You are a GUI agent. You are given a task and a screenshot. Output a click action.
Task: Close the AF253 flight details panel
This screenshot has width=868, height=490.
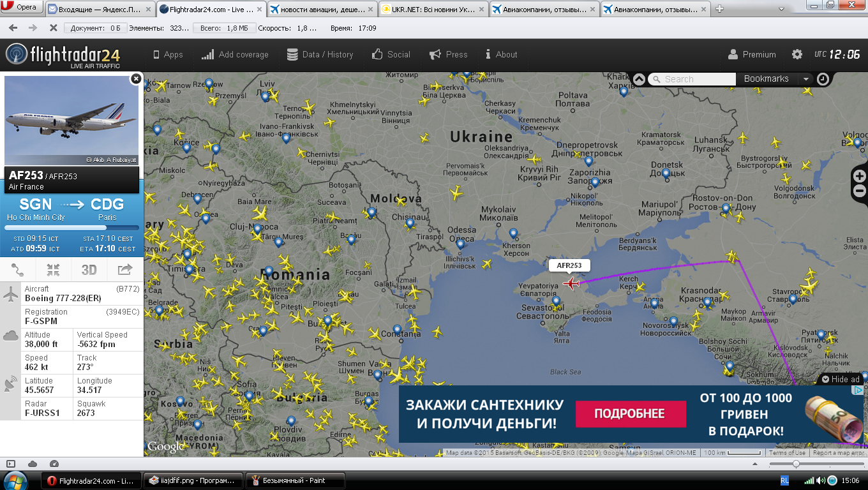(135, 78)
